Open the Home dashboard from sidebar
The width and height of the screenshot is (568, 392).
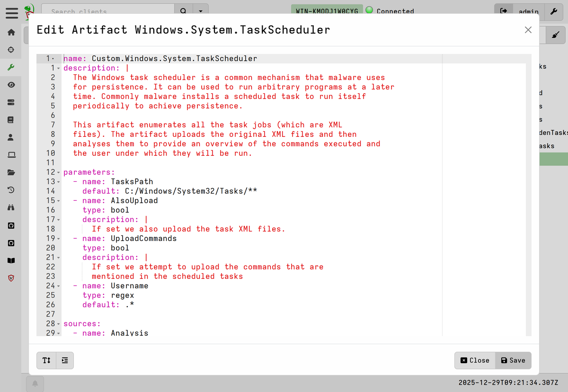click(11, 33)
